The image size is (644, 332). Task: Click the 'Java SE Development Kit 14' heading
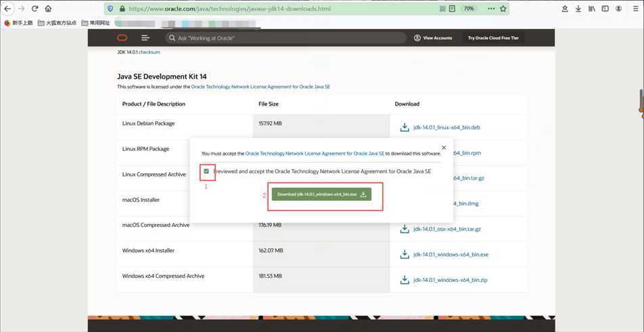pyautogui.click(x=162, y=76)
